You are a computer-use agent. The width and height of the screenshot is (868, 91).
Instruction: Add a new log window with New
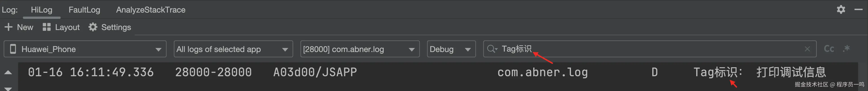(19, 27)
